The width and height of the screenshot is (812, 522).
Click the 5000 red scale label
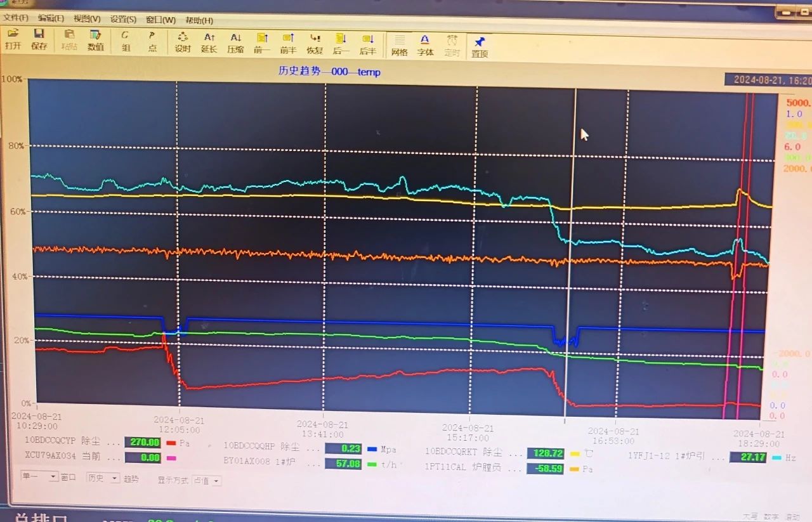pyautogui.click(x=799, y=103)
